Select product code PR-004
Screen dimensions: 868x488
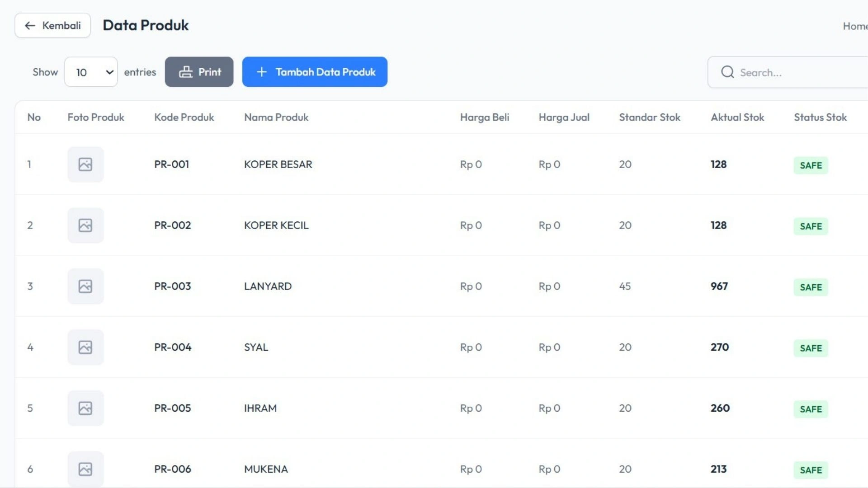coord(173,347)
